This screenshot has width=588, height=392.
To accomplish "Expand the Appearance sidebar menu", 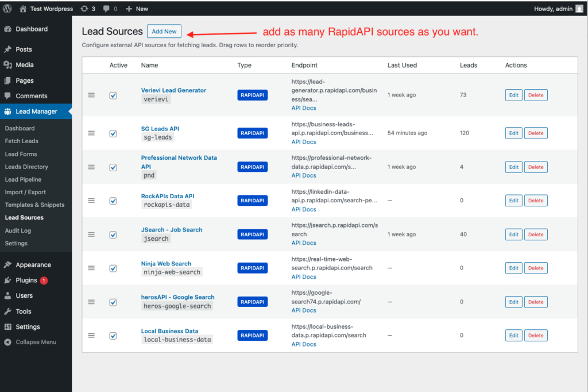I will click(33, 265).
